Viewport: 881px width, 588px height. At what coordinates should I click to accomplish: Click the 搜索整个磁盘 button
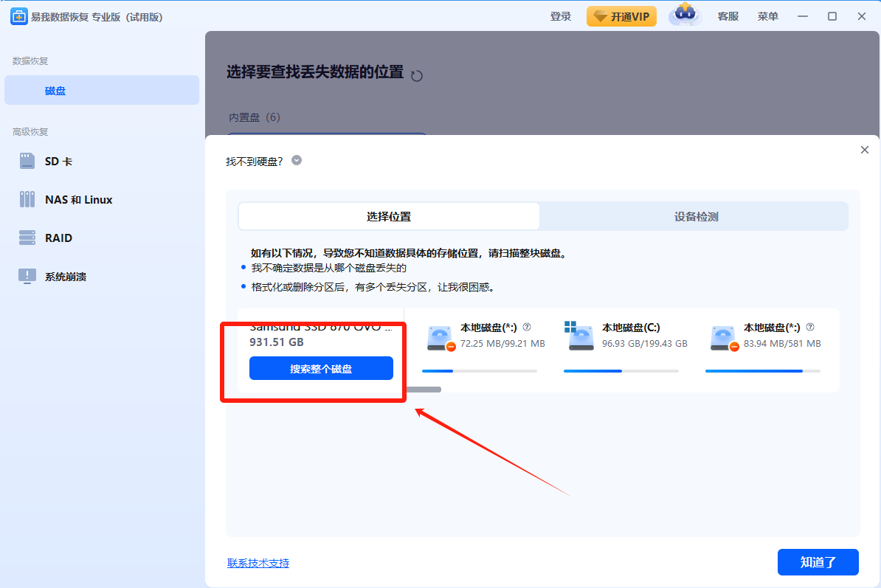321,368
